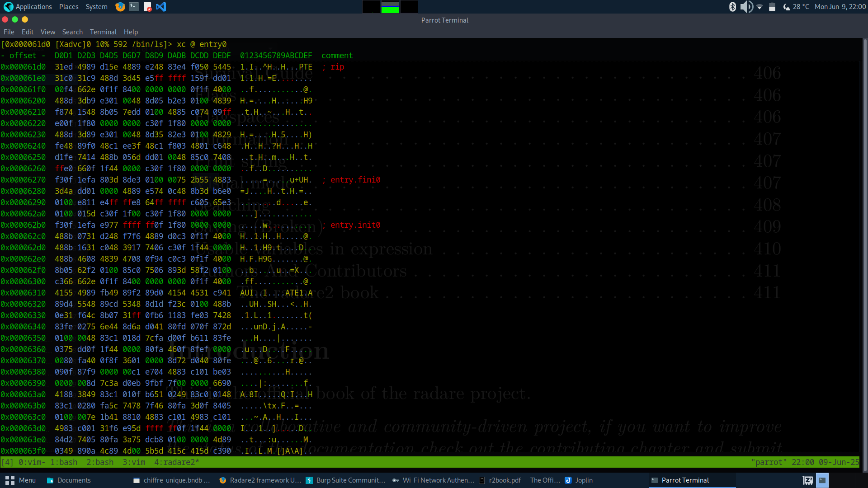
Task: Click the show desktop icon in bottom panel
Action: [x=807, y=480]
